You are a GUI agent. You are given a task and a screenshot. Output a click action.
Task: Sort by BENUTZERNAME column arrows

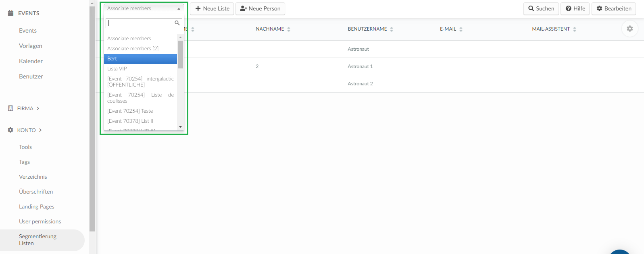point(392,29)
